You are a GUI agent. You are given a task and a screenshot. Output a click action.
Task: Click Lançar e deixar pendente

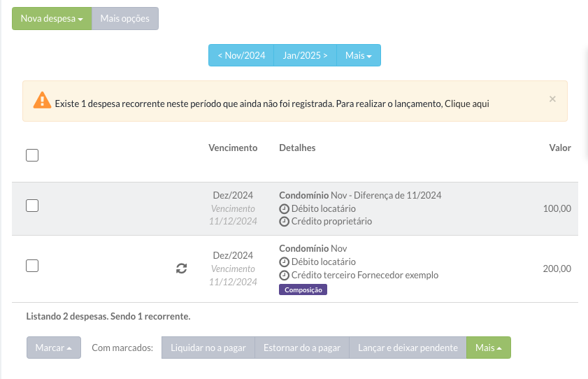(x=408, y=348)
